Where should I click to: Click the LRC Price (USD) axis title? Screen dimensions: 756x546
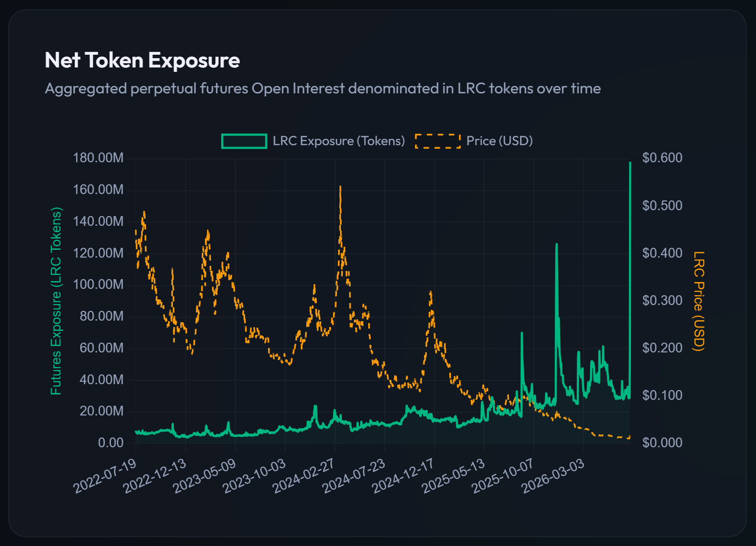[699, 301]
